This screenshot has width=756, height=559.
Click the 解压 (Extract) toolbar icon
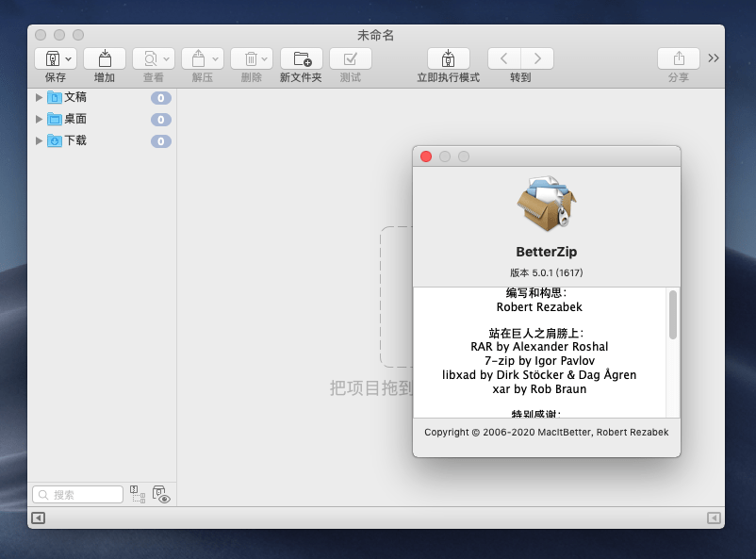click(198, 58)
